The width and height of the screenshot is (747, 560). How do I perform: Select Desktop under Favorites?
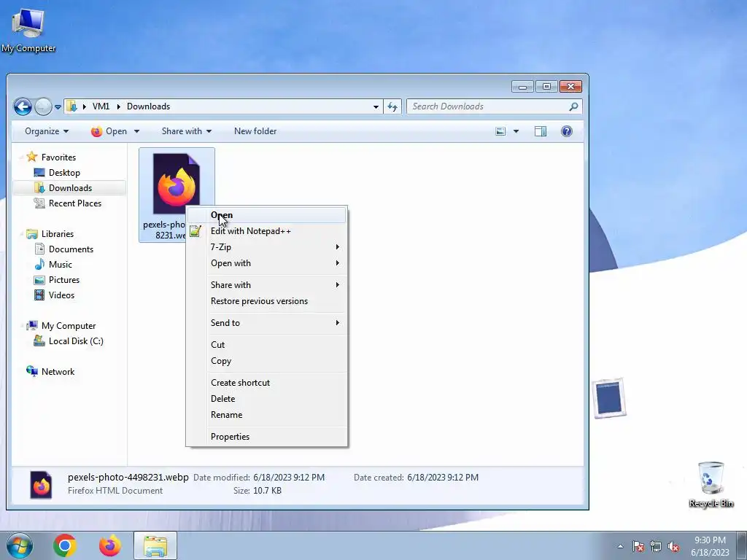tap(64, 172)
